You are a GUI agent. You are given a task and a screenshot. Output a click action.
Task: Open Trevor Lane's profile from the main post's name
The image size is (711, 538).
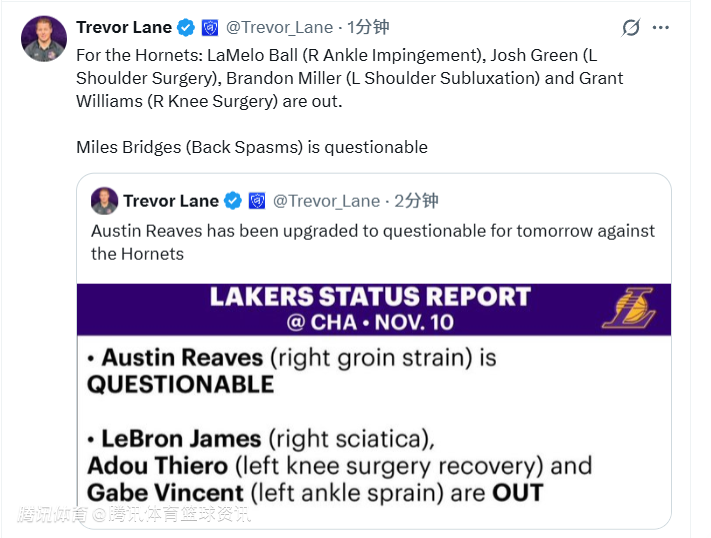123,28
